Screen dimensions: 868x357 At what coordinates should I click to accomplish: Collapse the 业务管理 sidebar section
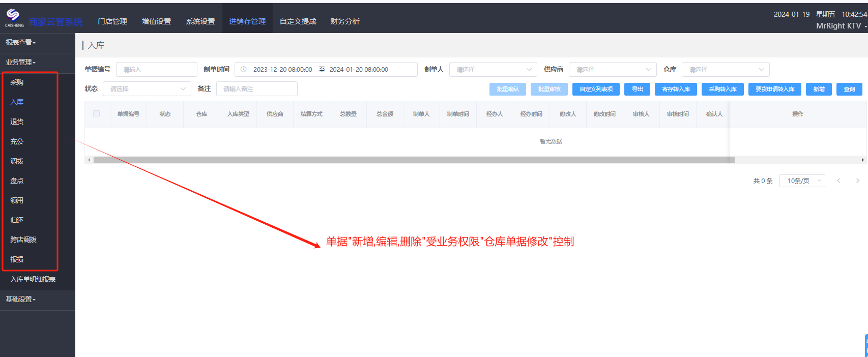[21, 63]
